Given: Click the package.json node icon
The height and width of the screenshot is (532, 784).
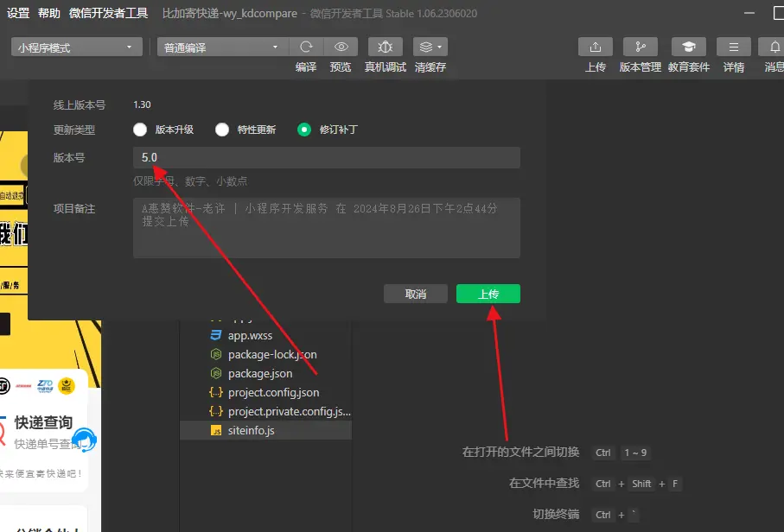Looking at the screenshot, I should pyautogui.click(x=216, y=373).
